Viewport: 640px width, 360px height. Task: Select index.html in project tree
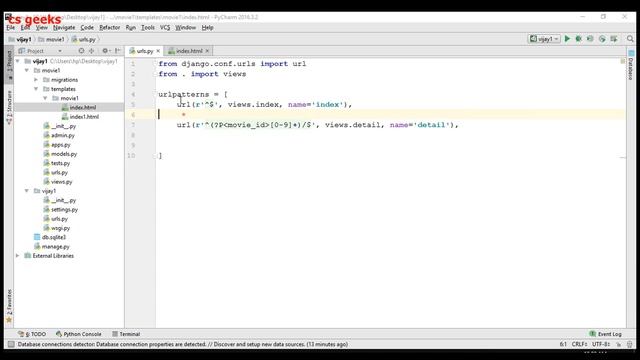pos(83,107)
